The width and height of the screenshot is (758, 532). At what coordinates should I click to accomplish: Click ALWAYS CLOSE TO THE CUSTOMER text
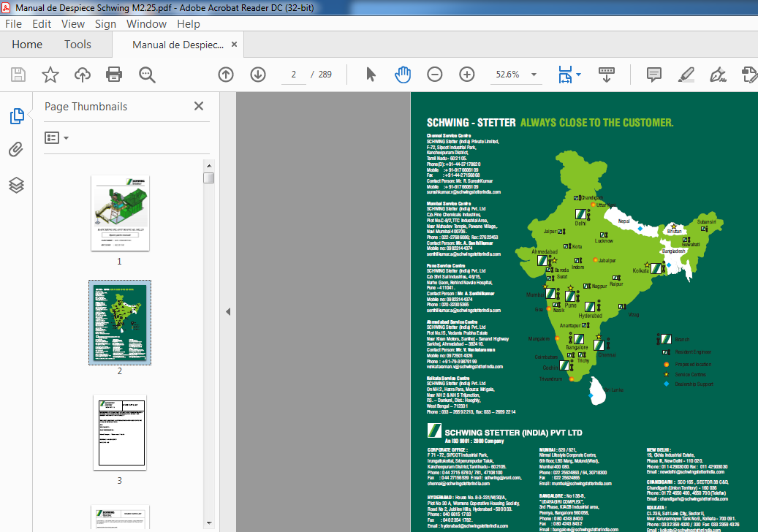click(x=596, y=123)
